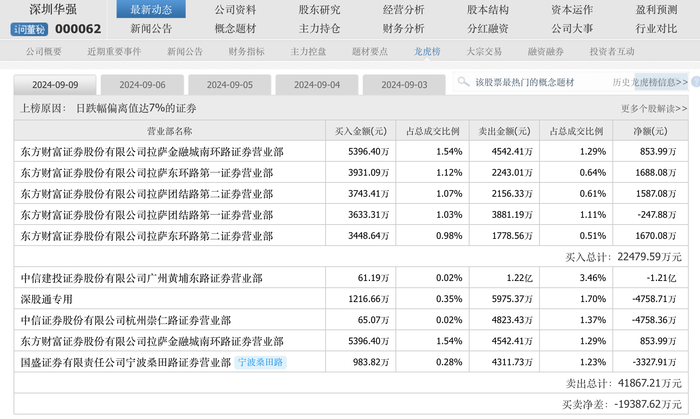
Task: Open the 最新动态 menu tab
Action: (151, 9)
